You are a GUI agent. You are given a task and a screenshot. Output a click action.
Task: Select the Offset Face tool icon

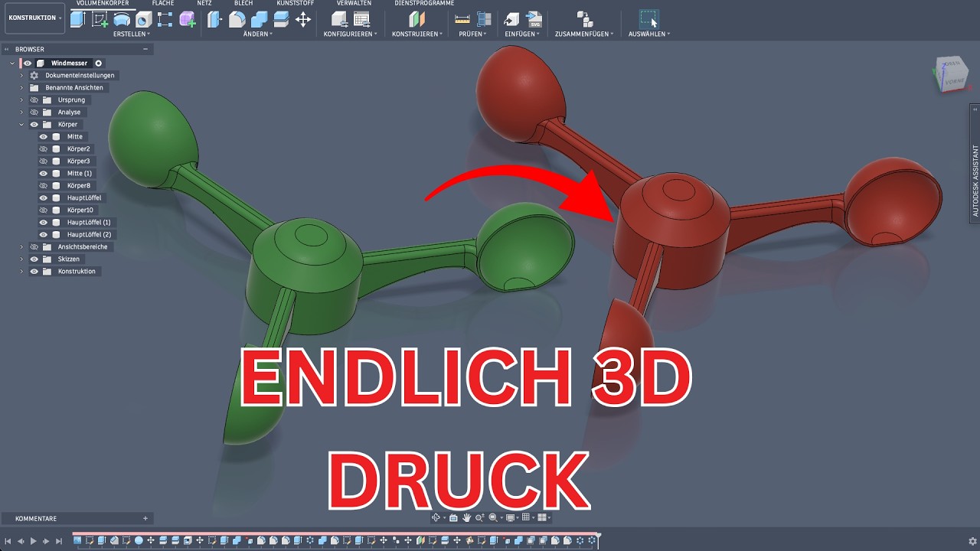point(281,20)
